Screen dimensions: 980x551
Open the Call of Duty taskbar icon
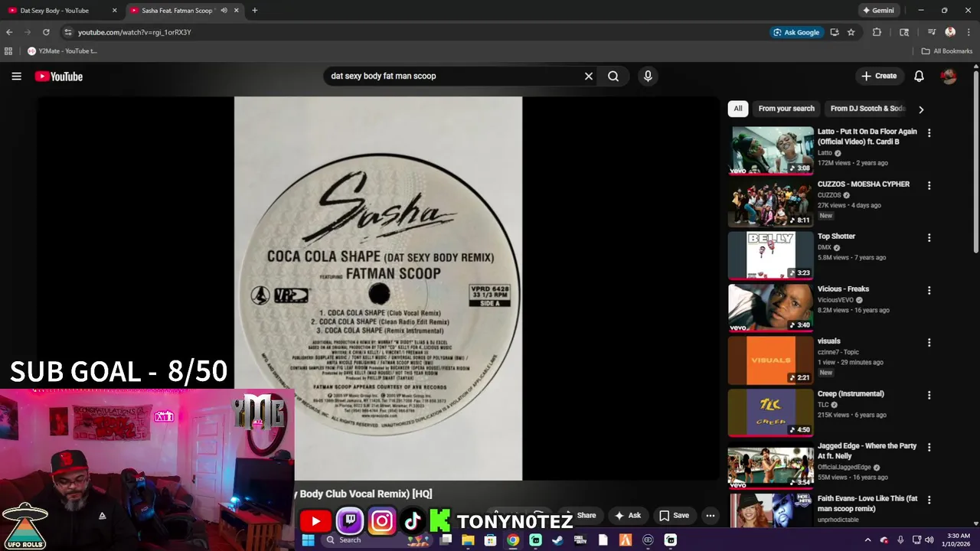coord(580,540)
